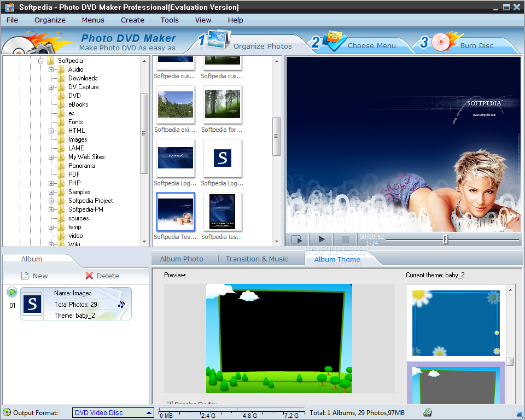Stop the slideshow preview
Image resolution: width=525 pixels, height=420 pixels.
point(345,239)
